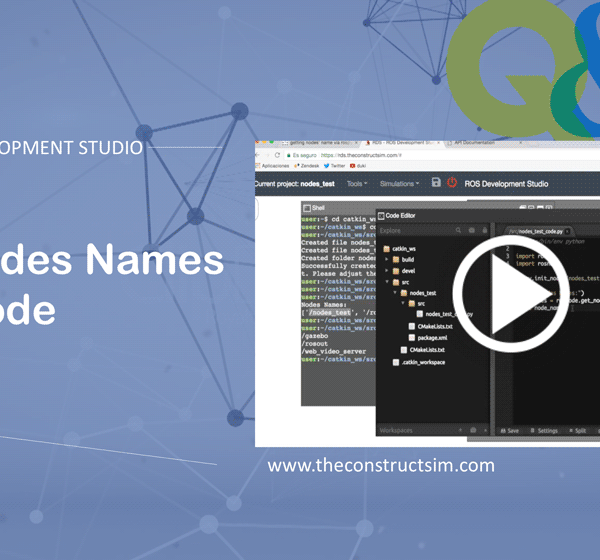Switch to ROS Development Studio browser tab
The width and height of the screenshot is (600, 560).
pyautogui.click(x=402, y=143)
